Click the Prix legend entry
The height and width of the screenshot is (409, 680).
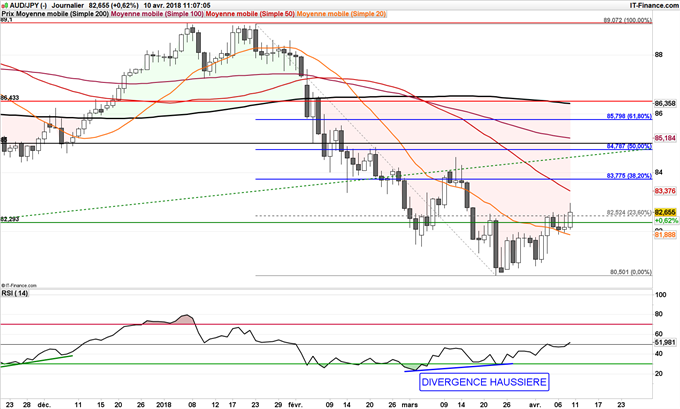[x=8, y=14]
